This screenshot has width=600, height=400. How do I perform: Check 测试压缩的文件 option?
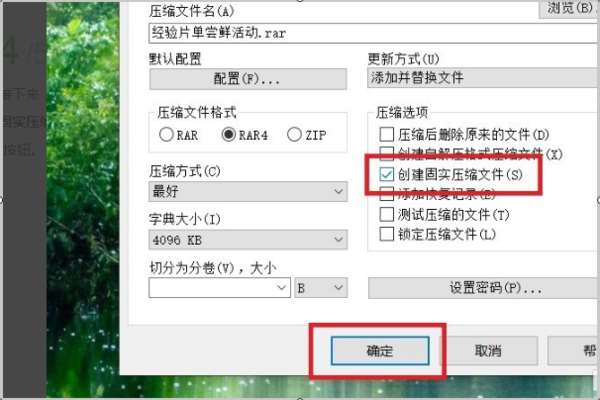(386, 214)
